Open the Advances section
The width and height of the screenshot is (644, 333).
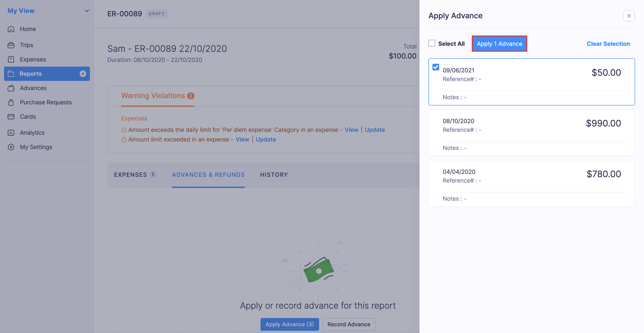tap(33, 88)
